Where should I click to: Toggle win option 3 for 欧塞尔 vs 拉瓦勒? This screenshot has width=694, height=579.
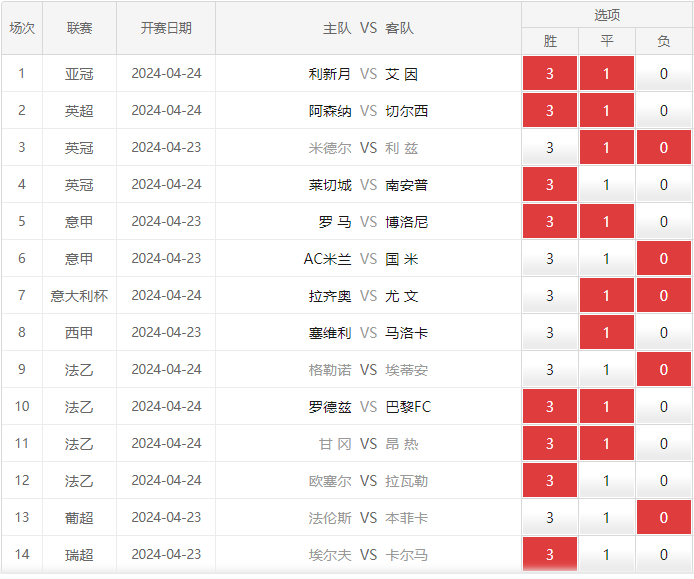(x=550, y=480)
